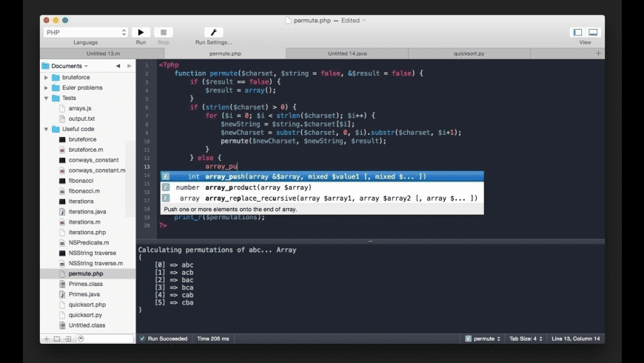
Task: Open Primes.java in the sidebar
Action: (84, 294)
